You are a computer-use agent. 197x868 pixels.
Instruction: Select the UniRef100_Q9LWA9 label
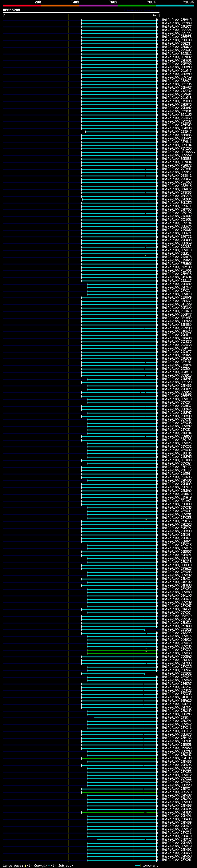pos(177,484)
